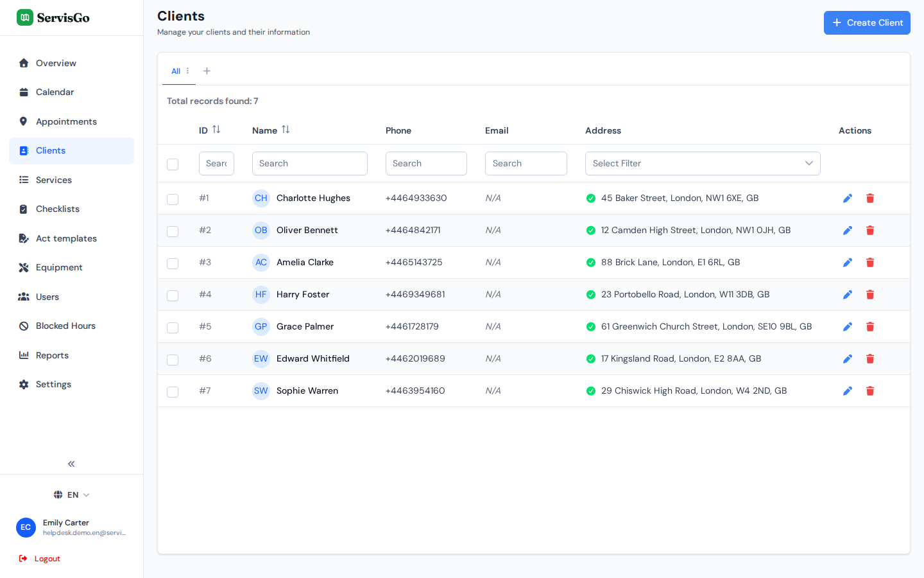
Task: Sort by Name using the arrows icon
Action: (x=286, y=130)
